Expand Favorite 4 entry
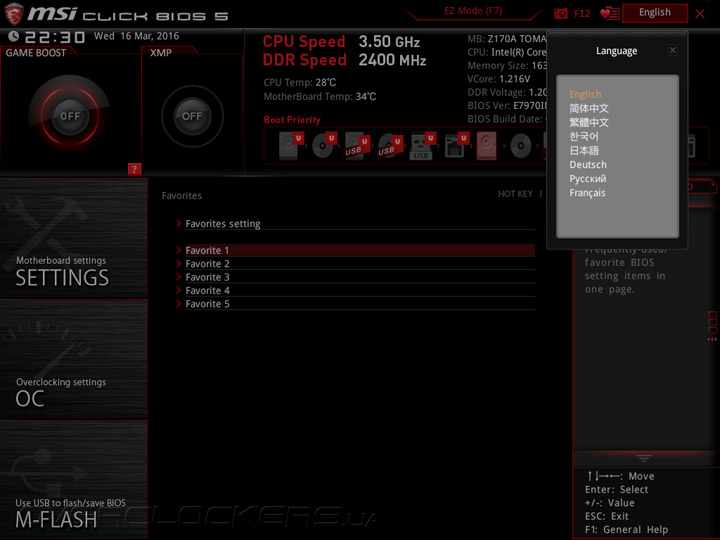The width and height of the screenshot is (720, 540). coord(355,290)
